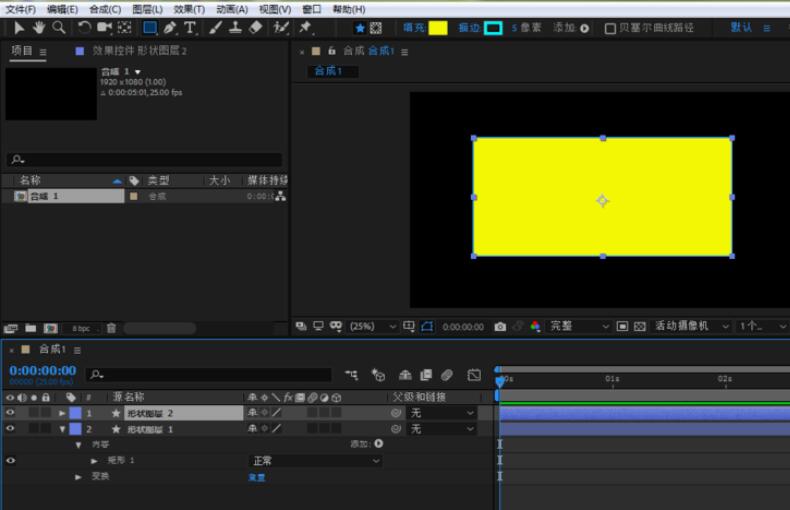Click the graph editor icon in timeline

tap(474, 375)
